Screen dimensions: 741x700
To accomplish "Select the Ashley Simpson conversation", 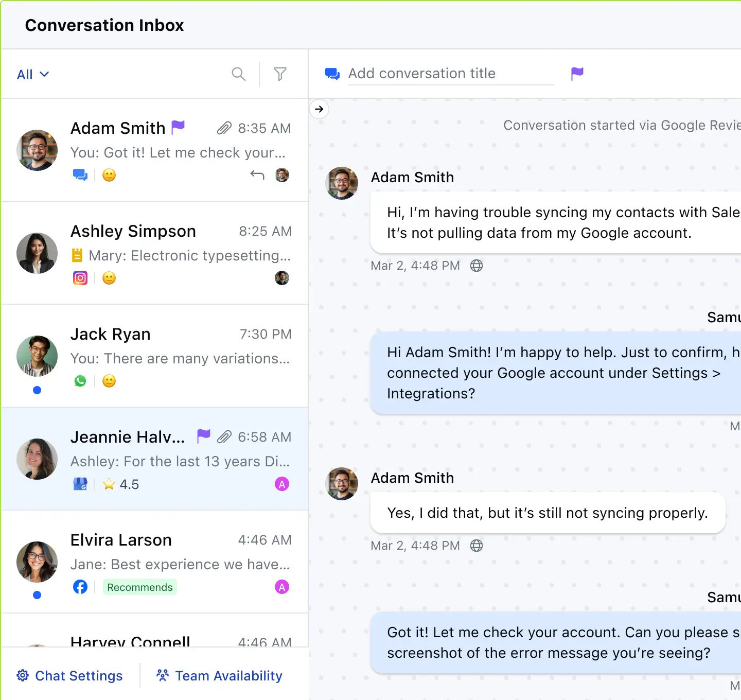I will [154, 252].
